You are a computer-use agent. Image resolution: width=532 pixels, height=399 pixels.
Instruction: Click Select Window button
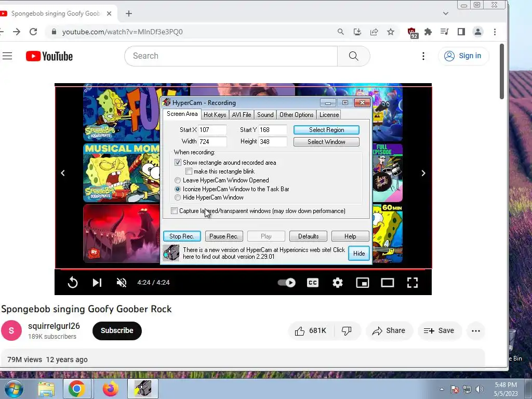click(326, 142)
